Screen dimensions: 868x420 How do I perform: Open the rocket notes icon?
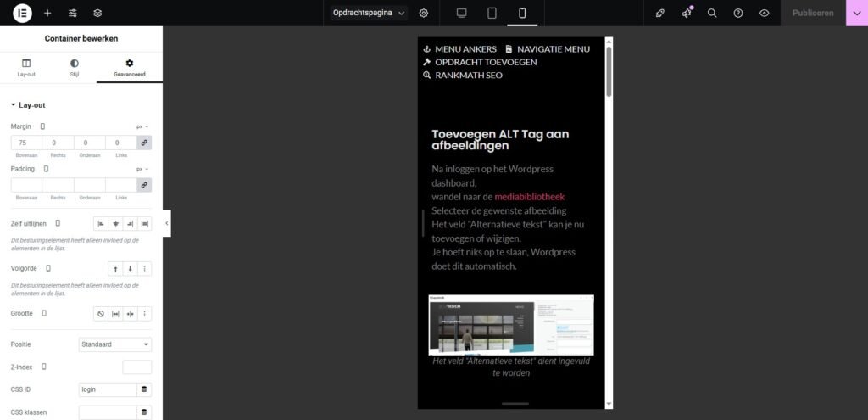pyautogui.click(x=659, y=13)
